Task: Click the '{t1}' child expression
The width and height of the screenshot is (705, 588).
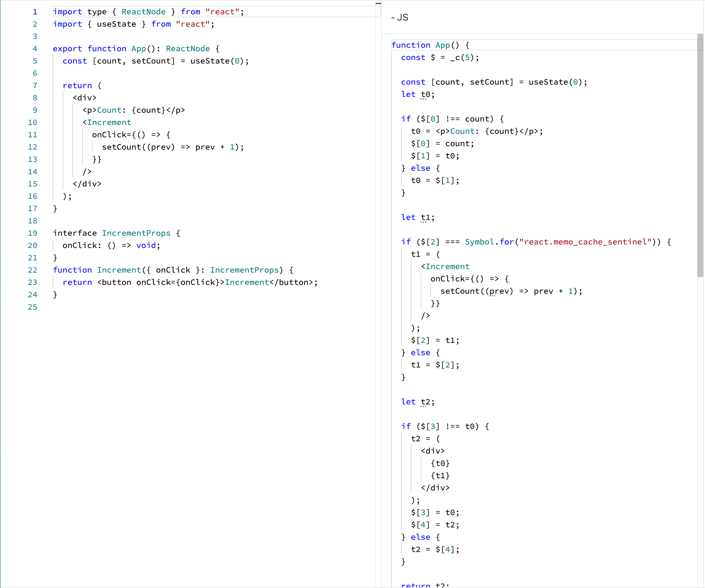Action: point(440,476)
